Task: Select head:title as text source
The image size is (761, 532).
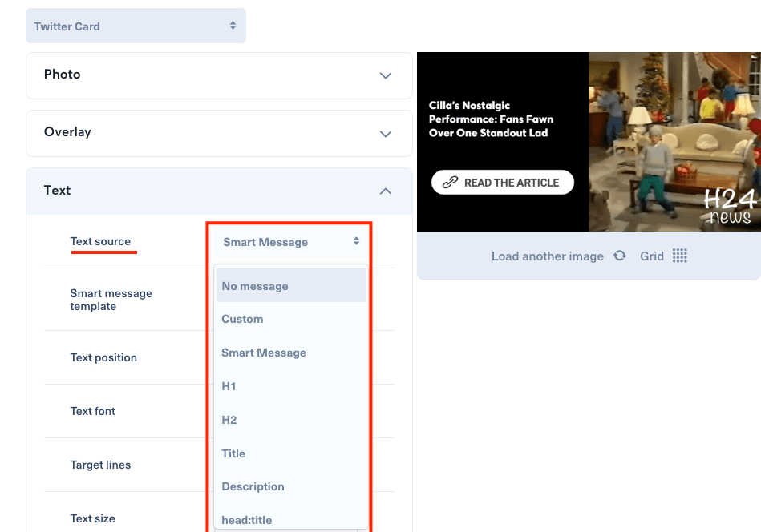Action: (x=291, y=520)
